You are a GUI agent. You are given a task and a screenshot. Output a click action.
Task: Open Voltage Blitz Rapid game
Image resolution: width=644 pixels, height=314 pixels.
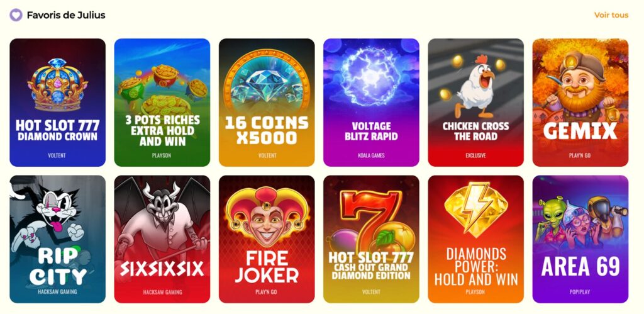pos(371,103)
